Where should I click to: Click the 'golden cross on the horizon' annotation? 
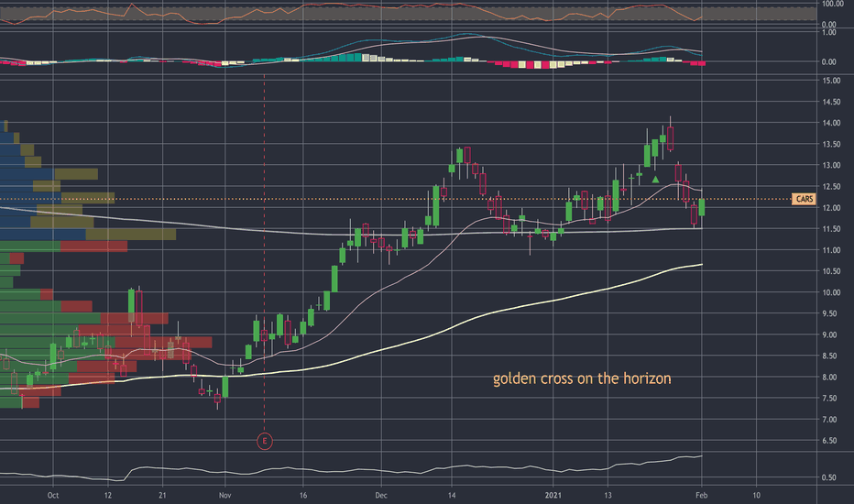click(x=582, y=378)
